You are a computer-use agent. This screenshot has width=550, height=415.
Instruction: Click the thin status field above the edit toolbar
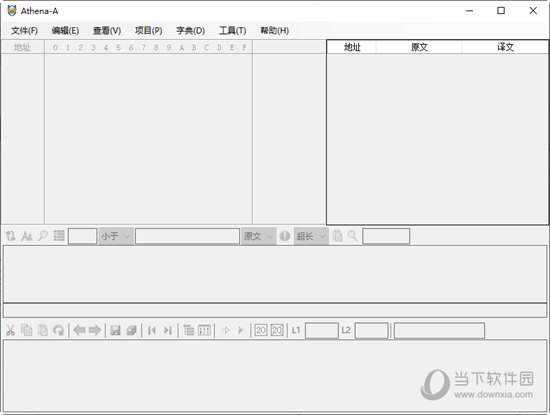[275, 311]
